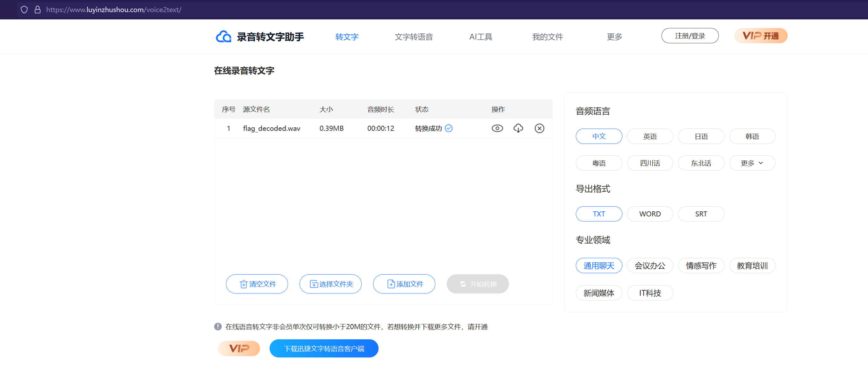Image resolution: width=868 pixels, height=374 pixels.
Task: Click the 注册/登录 button
Action: [690, 36]
